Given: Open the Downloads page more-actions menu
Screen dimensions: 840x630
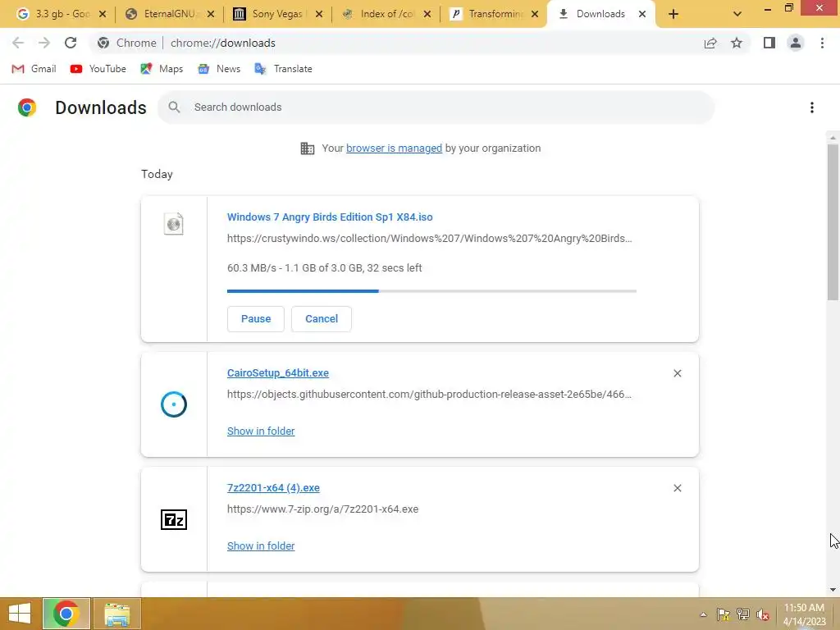Looking at the screenshot, I should pyautogui.click(x=812, y=107).
